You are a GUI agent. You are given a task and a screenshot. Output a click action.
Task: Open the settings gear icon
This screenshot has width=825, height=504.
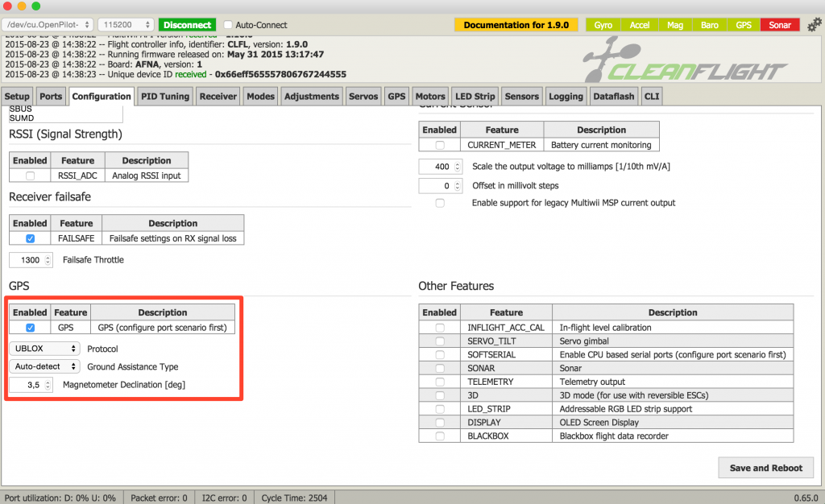pyautogui.click(x=814, y=25)
